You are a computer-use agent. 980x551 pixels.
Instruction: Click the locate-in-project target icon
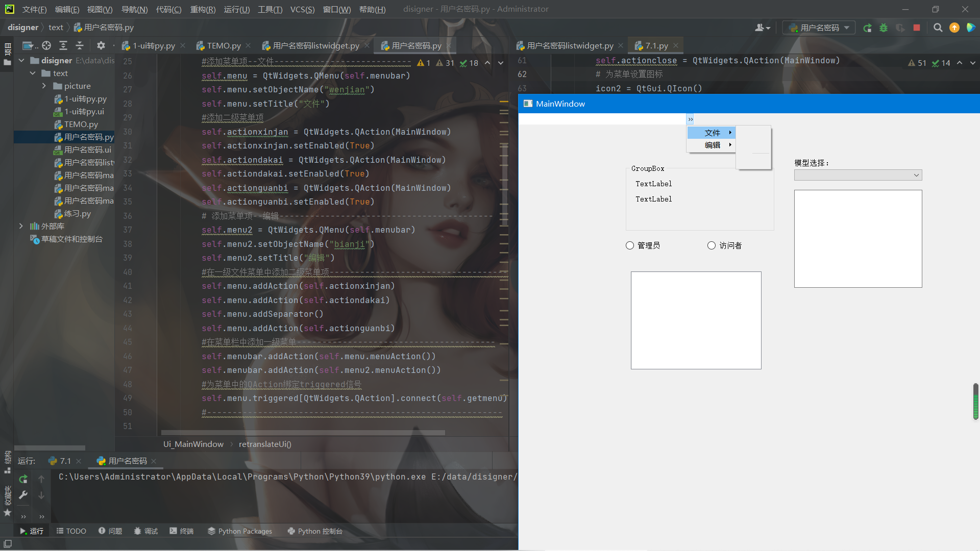(x=46, y=45)
